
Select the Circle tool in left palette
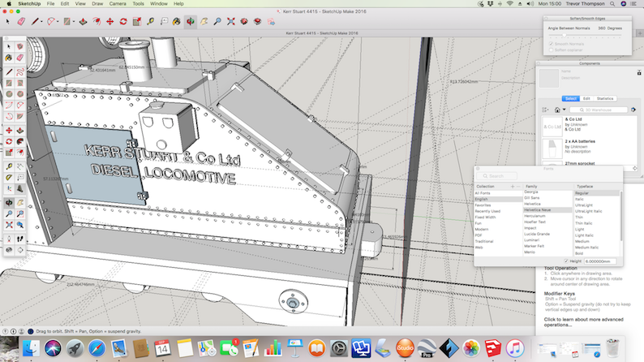[9, 94]
